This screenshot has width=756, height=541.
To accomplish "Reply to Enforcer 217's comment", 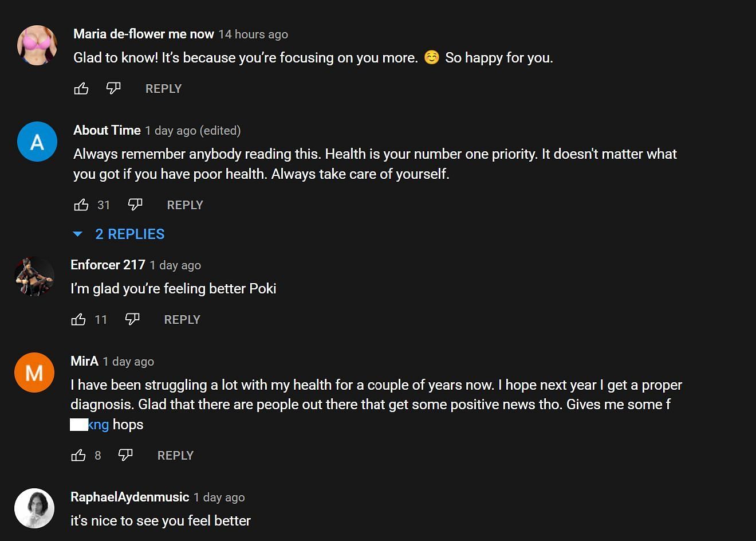I will coord(182,320).
